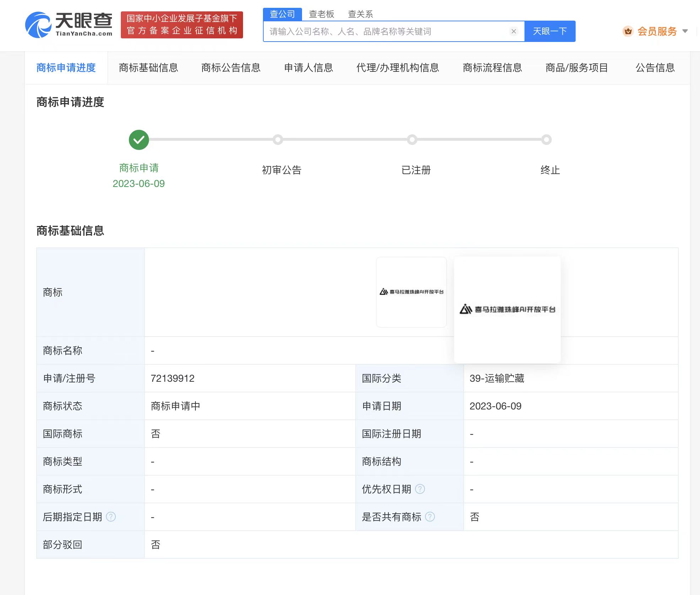The image size is (700, 595).
Task: Click registration number 72139912
Action: coord(173,378)
